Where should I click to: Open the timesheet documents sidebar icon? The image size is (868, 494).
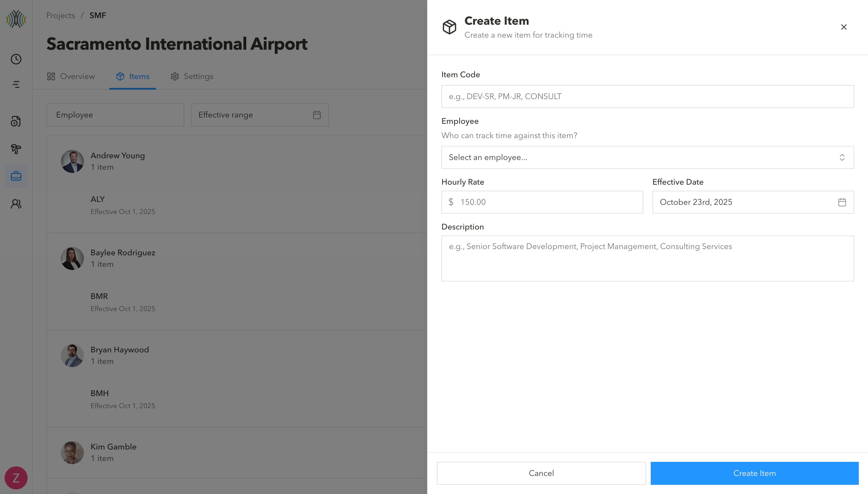point(16,121)
